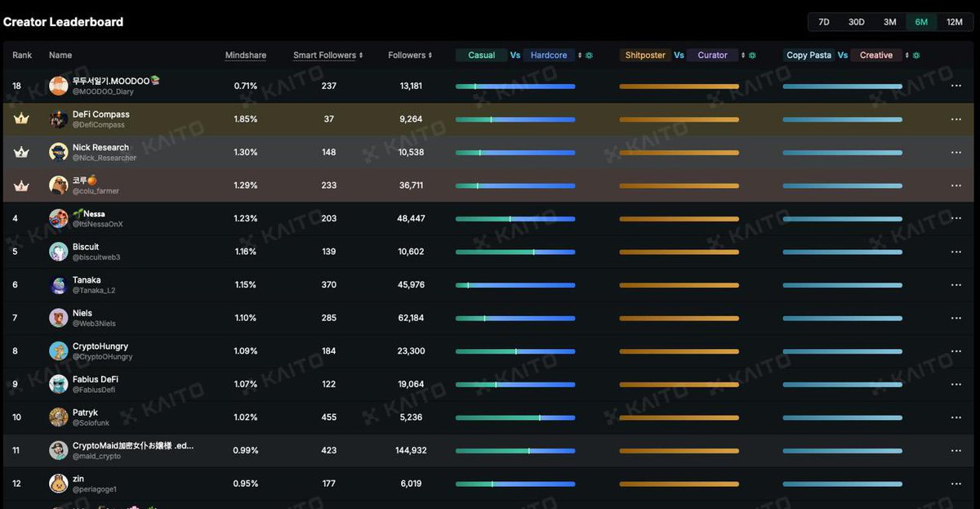Viewport: 980px width, 509px height.
Task: Click Niels avatar image
Action: click(58, 318)
